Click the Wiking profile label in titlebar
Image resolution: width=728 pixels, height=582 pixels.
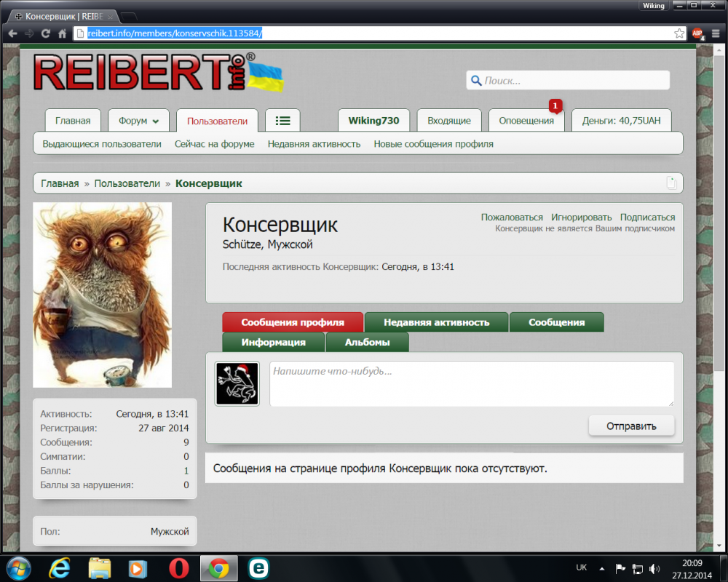click(x=654, y=6)
